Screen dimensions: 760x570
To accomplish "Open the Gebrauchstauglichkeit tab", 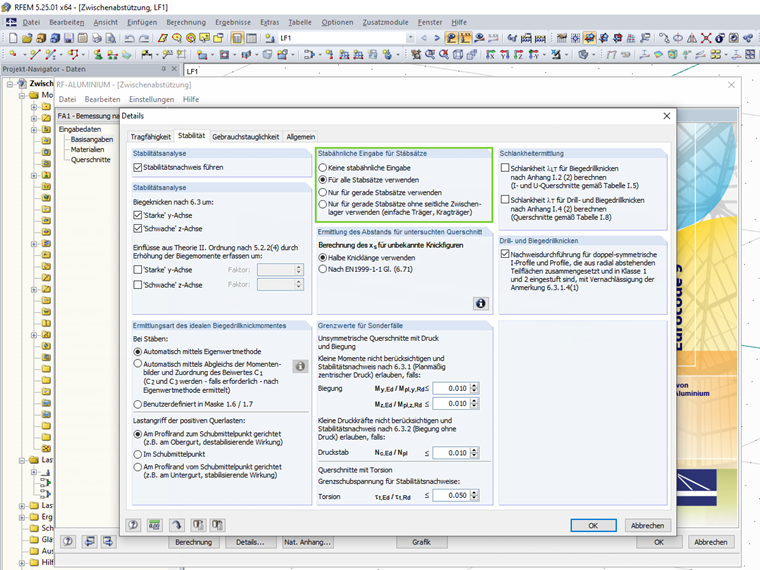I will point(245,137).
